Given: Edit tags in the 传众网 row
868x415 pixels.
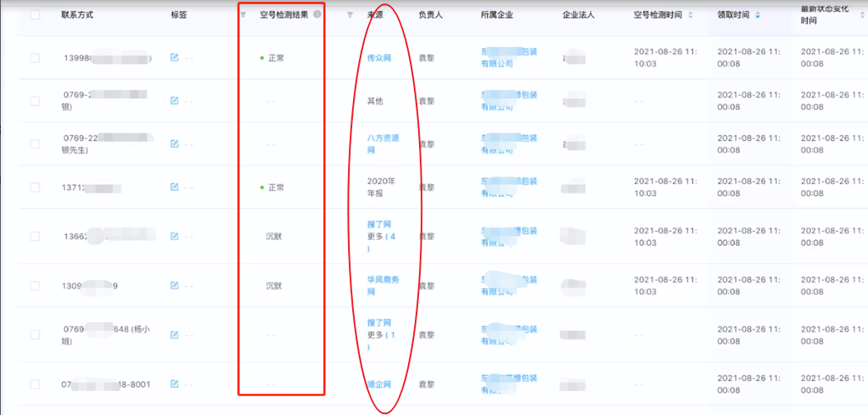Looking at the screenshot, I should [174, 57].
